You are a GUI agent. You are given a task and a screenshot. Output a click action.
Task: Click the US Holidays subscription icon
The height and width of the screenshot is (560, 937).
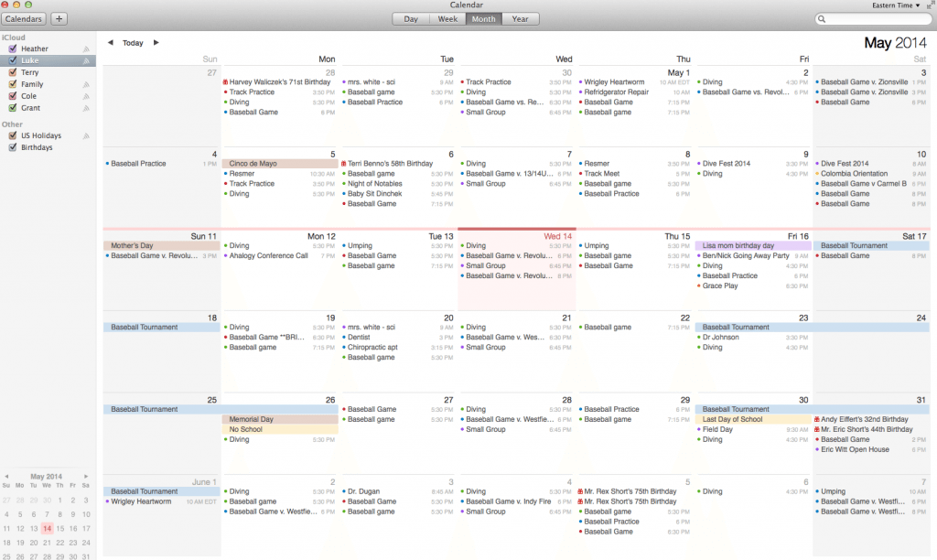85,135
